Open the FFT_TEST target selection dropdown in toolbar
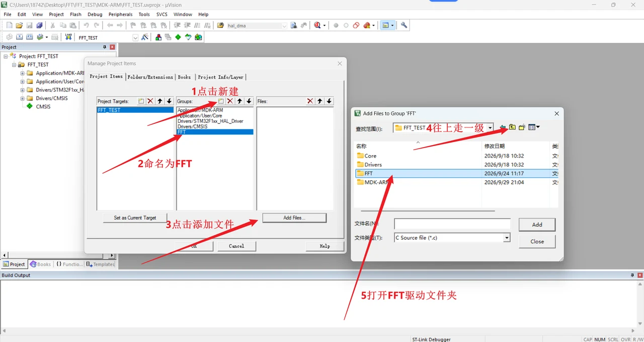The width and height of the screenshot is (644, 342). tap(135, 38)
